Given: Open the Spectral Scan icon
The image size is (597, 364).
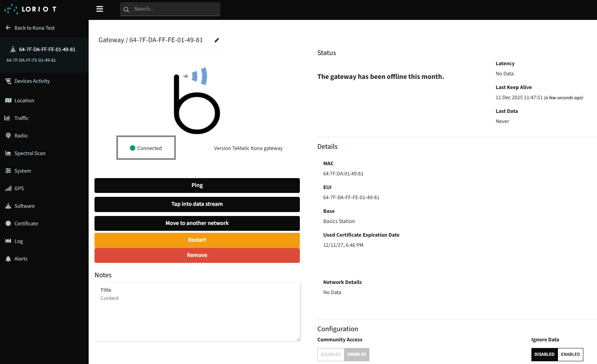Looking at the screenshot, I should [8, 153].
